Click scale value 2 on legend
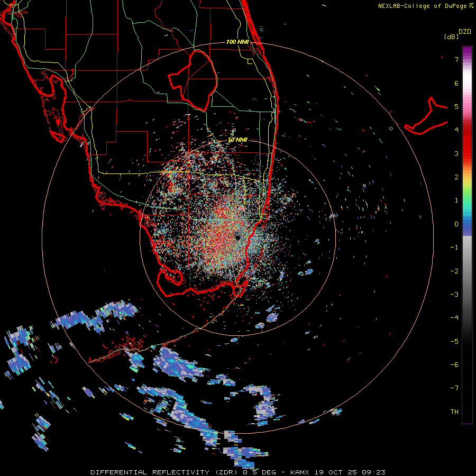476x476 pixels. pyautogui.click(x=456, y=177)
